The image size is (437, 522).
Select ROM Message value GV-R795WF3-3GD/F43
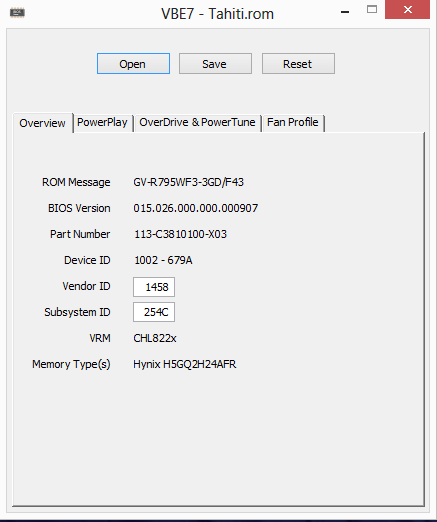coord(189,182)
